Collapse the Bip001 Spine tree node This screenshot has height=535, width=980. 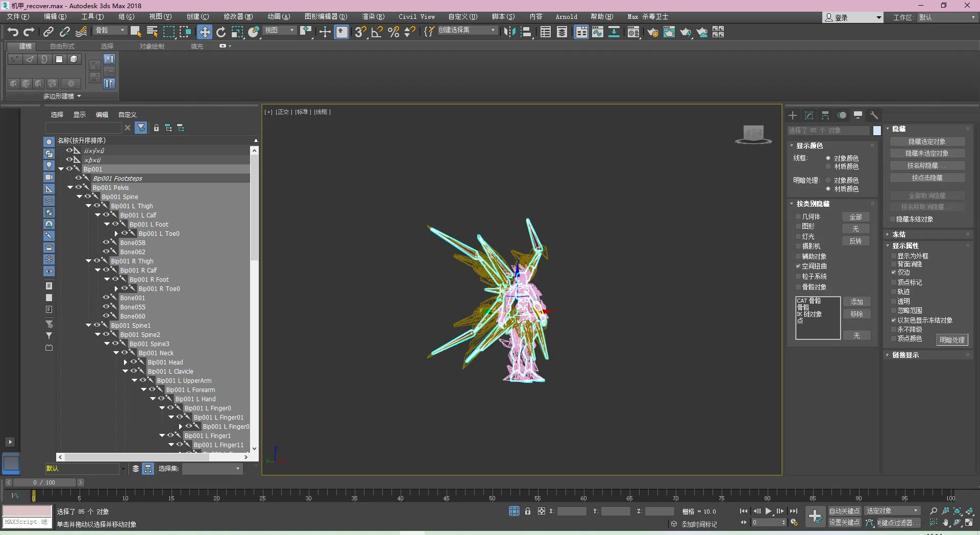coord(79,197)
